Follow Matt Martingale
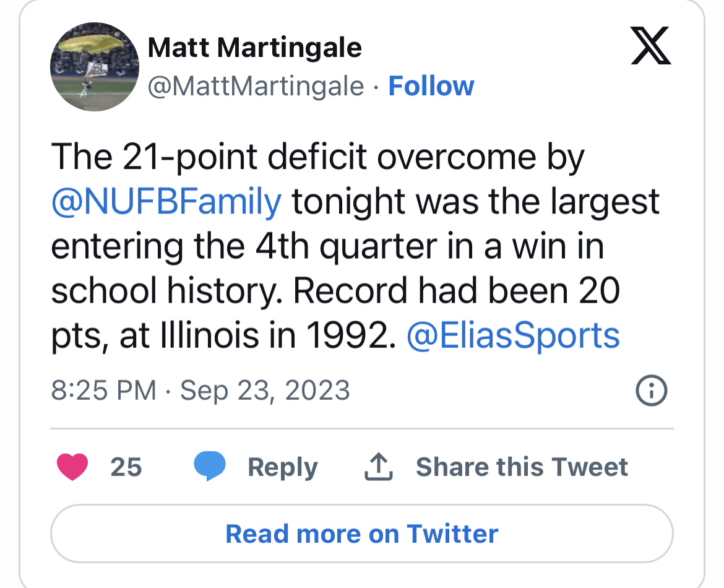 (431, 86)
